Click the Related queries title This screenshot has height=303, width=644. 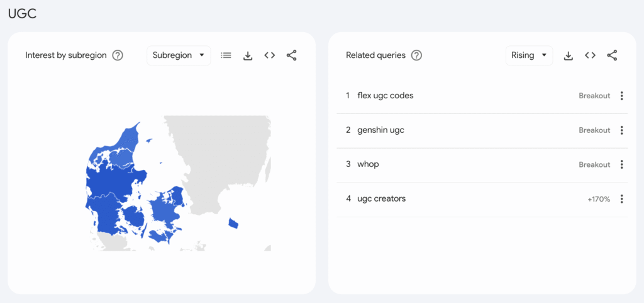coord(375,55)
